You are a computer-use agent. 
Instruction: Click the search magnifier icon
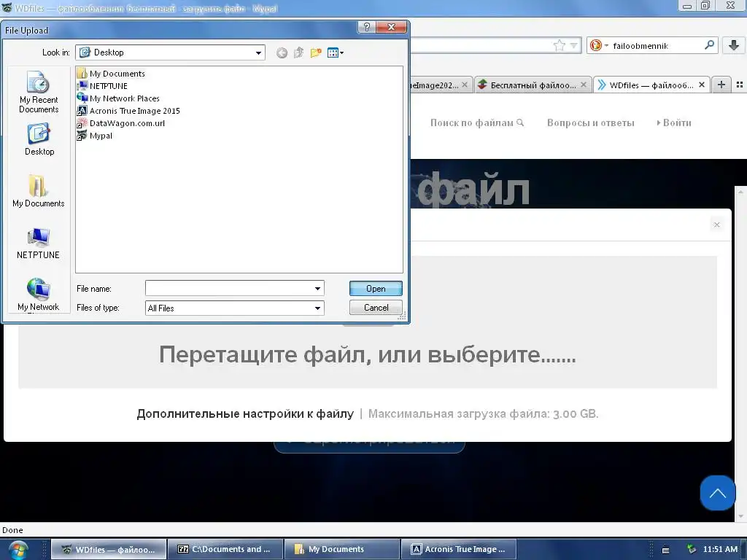click(709, 45)
